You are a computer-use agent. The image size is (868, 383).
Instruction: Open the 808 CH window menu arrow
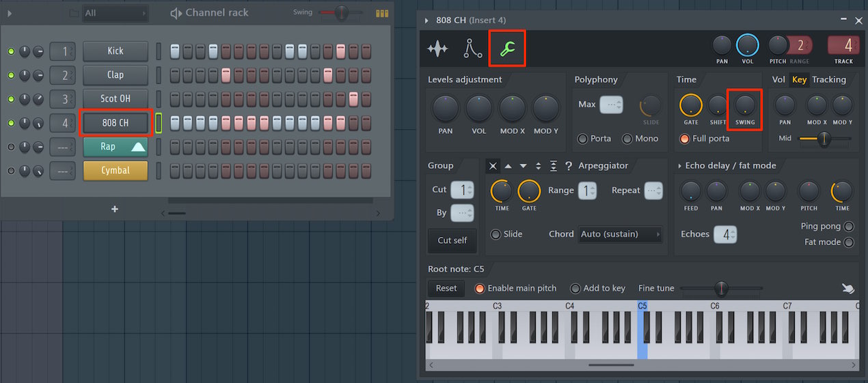click(x=427, y=20)
